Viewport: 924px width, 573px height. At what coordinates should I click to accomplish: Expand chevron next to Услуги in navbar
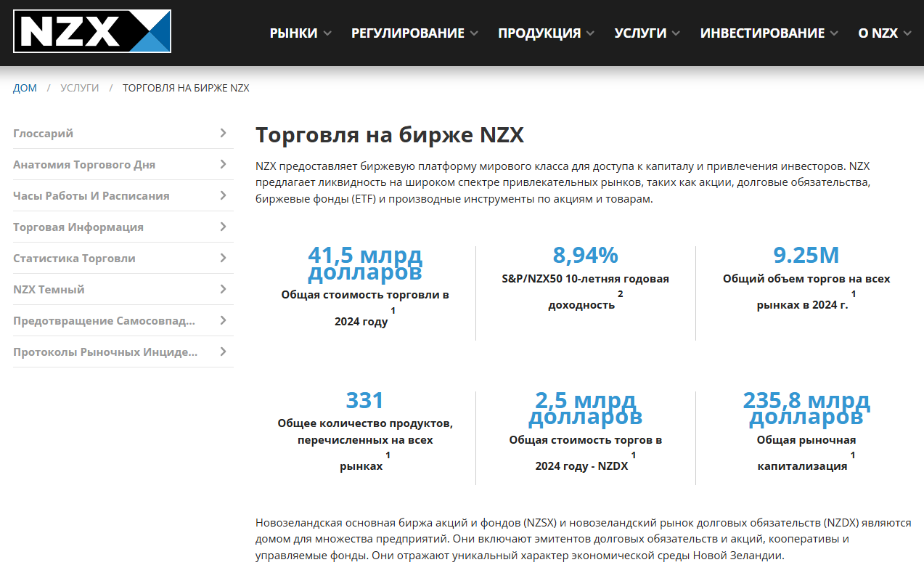(x=676, y=33)
